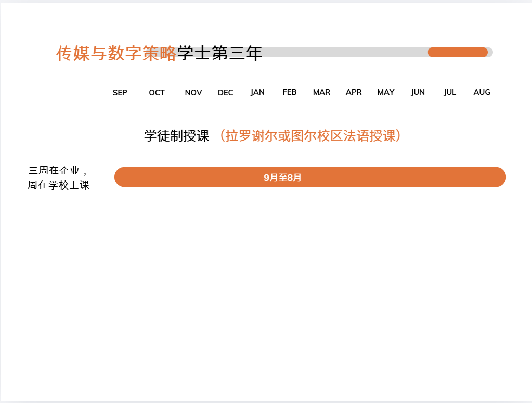Image resolution: width=532 pixels, height=403 pixels.
Task: Select DEC in the month timeline
Action: point(225,93)
